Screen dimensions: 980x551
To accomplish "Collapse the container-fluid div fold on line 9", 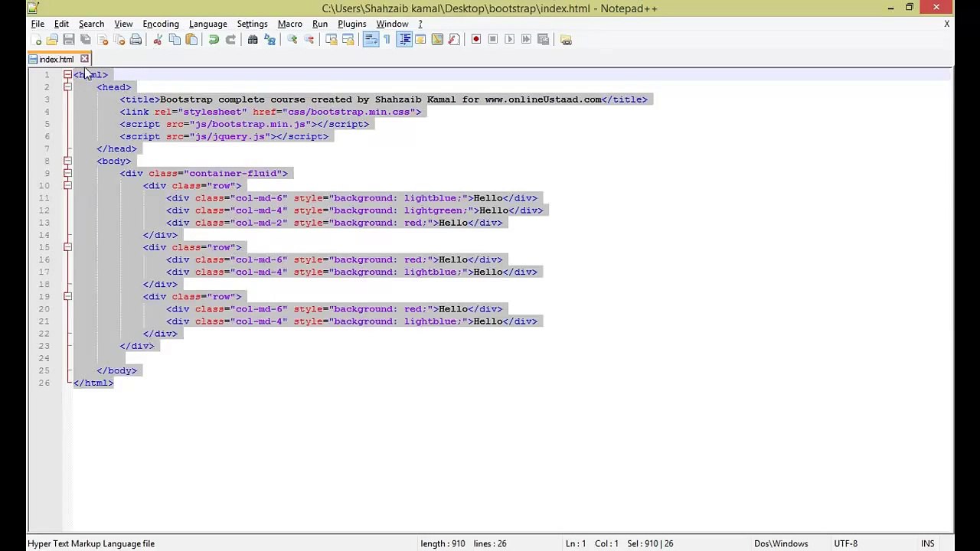I will click(x=67, y=173).
